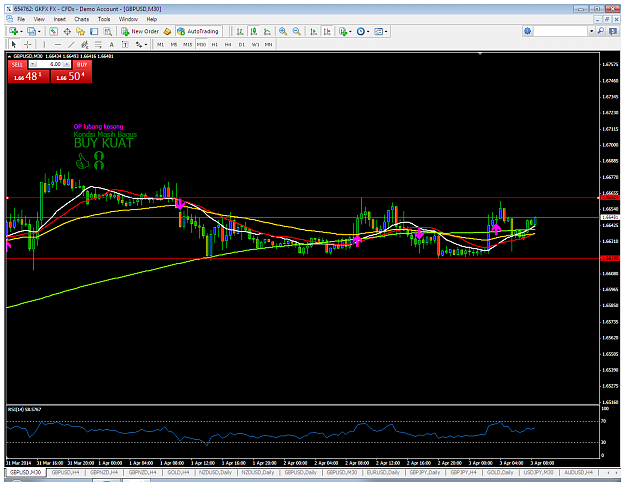The image size is (625, 482).
Task: Click the search magnifier icon
Action: 601,31
